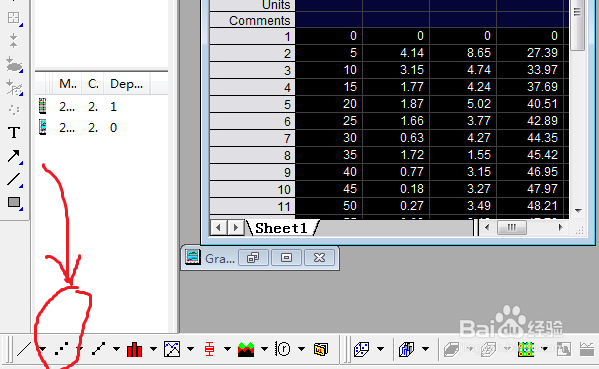Select the Rectangle drawing tool
The image size is (599, 369).
tap(14, 202)
